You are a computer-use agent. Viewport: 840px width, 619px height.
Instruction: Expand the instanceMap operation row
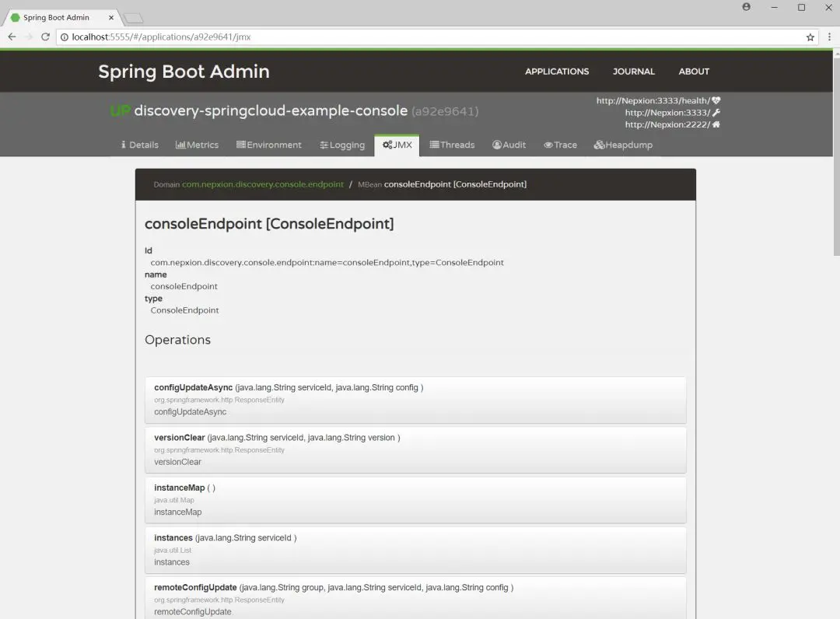pyautogui.click(x=415, y=500)
